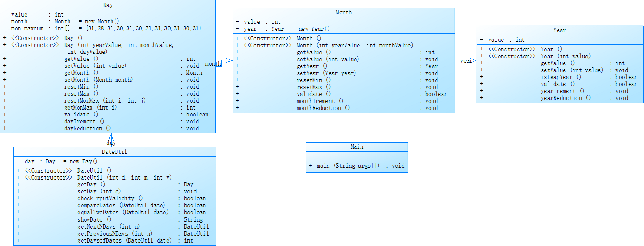644x246 pixels.
Task: Select 'year : Year' attribute in Month
Action: [283, 29]
